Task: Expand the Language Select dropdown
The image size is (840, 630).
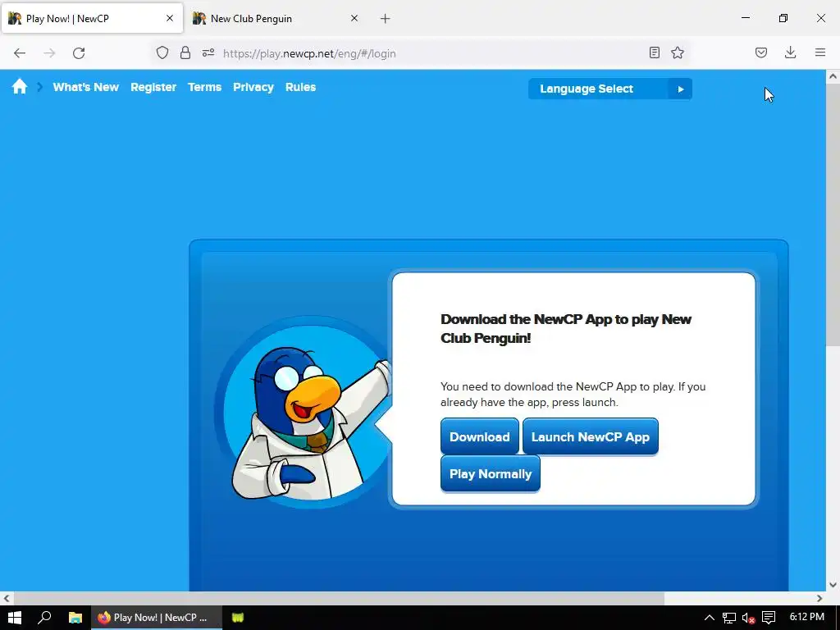Action: coord(610,89)
